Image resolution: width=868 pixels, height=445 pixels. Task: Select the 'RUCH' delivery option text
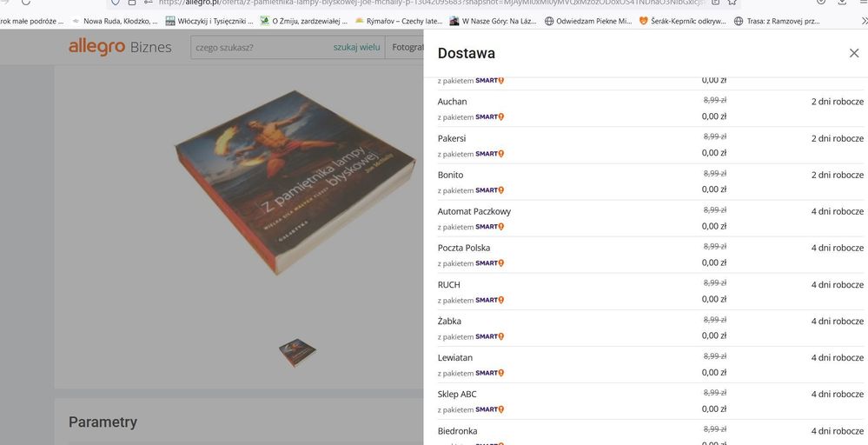point(448,284)
